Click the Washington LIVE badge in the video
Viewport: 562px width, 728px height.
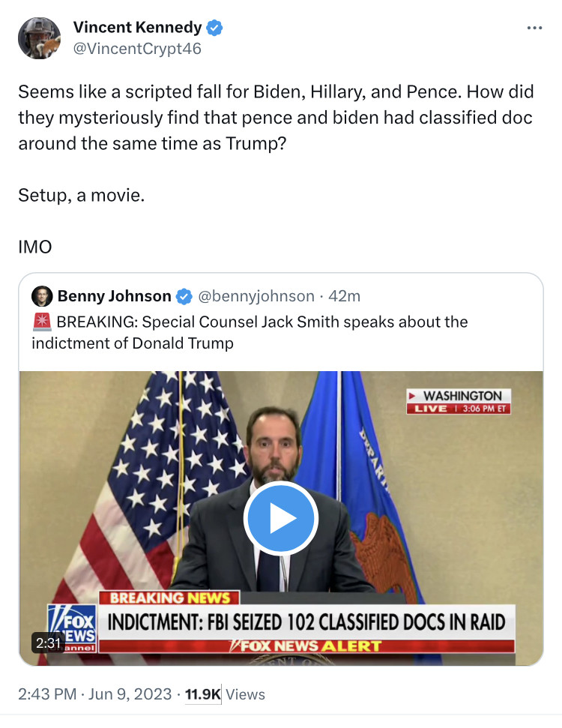coord(459,401)
